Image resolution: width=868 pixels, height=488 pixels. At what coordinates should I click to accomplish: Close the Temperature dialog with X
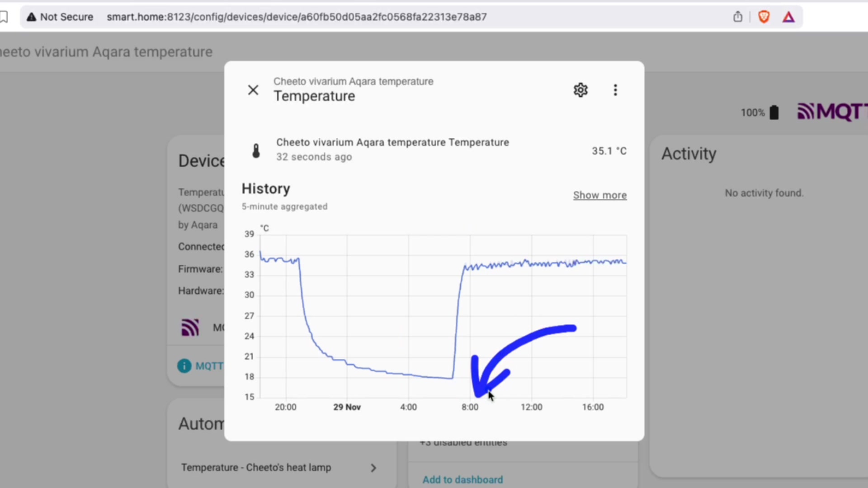(x=253, y=90)
